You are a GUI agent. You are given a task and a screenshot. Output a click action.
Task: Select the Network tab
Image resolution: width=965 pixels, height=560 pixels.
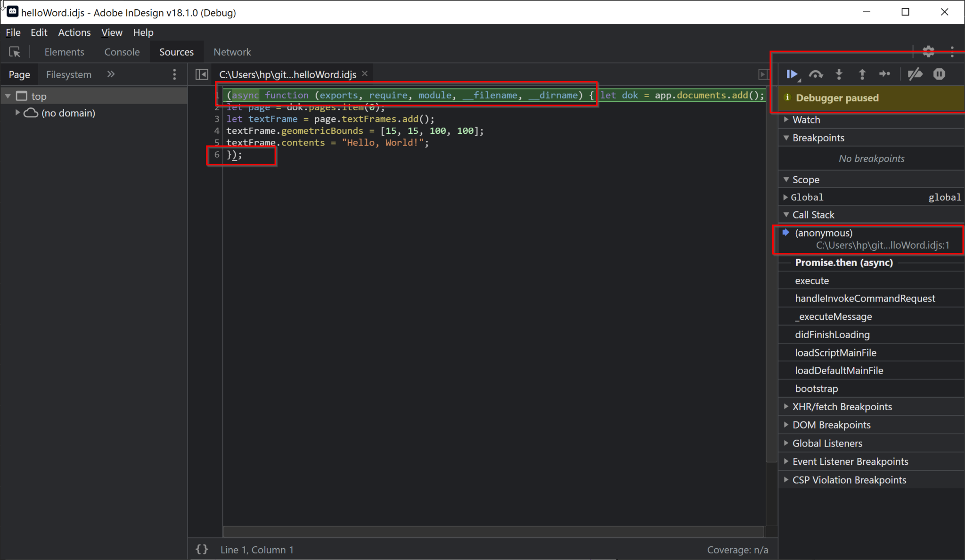[x=233, y=52]
